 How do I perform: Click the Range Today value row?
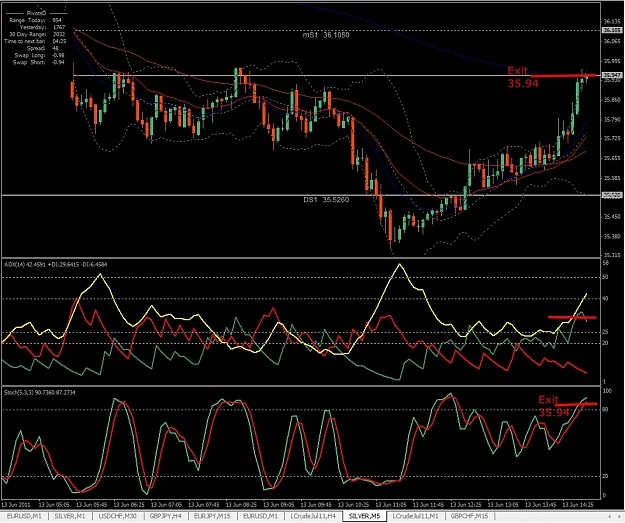35,20
